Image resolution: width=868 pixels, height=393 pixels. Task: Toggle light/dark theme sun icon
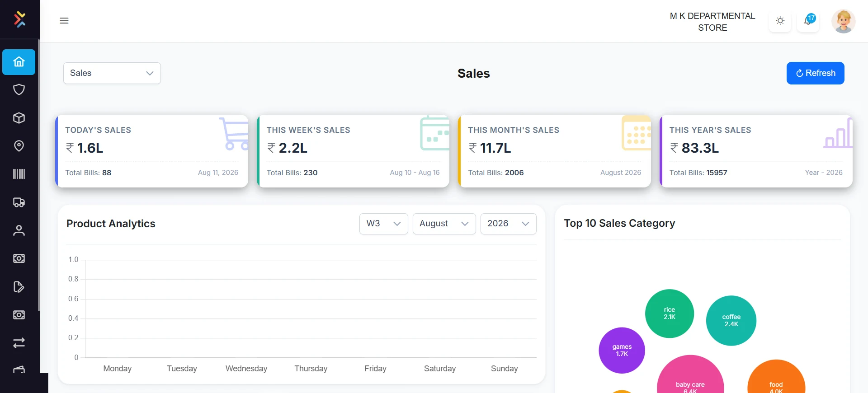[x=780, y=21]
